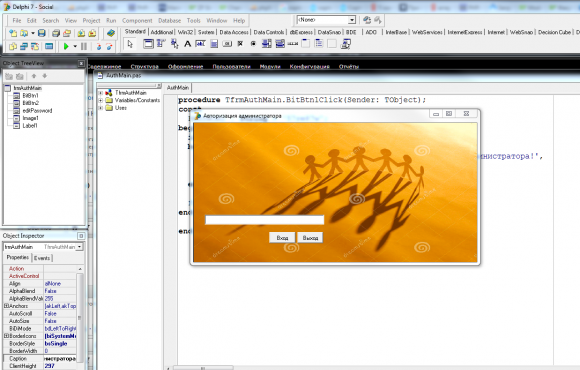The width and height of the screenshot is (580, 370).
Task: Click the green Run arrow icon
Action: (66, 46)
